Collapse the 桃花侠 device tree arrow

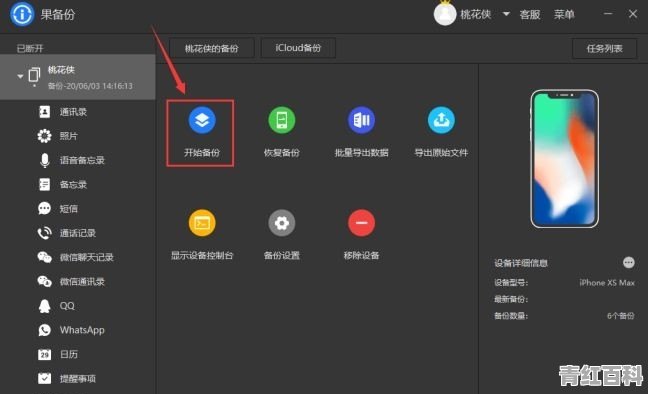point(20,76)
